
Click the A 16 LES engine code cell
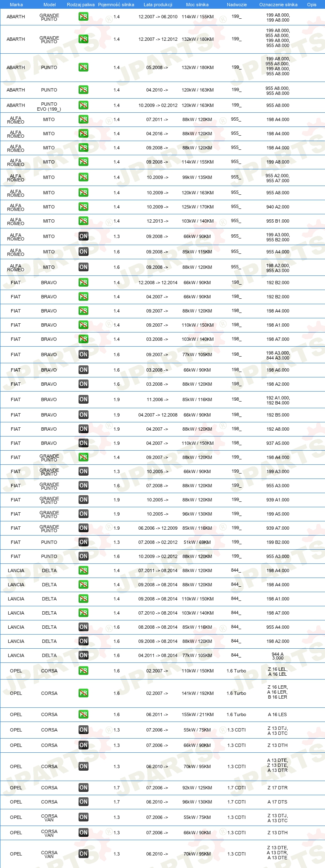tap(278, 714)
